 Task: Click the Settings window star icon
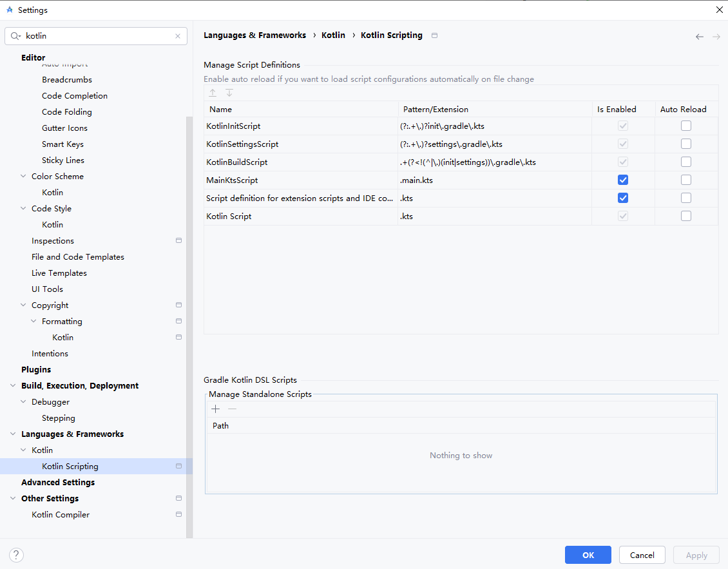tap(9, 10)
